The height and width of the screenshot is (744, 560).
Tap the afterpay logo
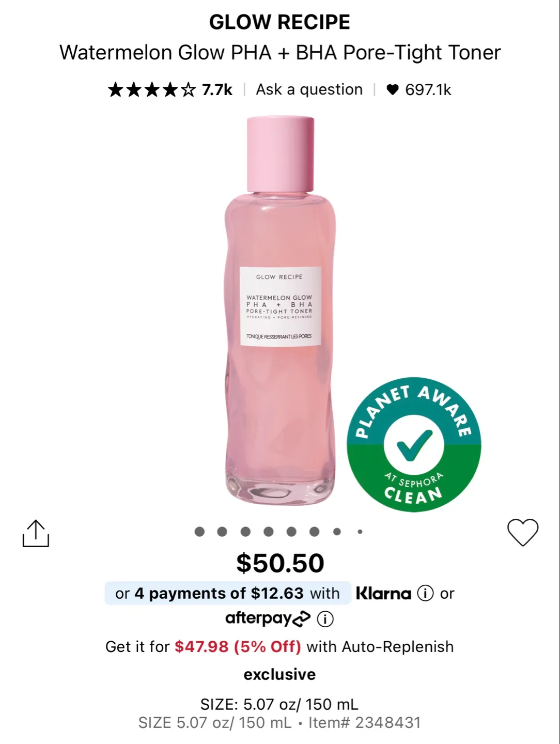[x=268, y=618]
